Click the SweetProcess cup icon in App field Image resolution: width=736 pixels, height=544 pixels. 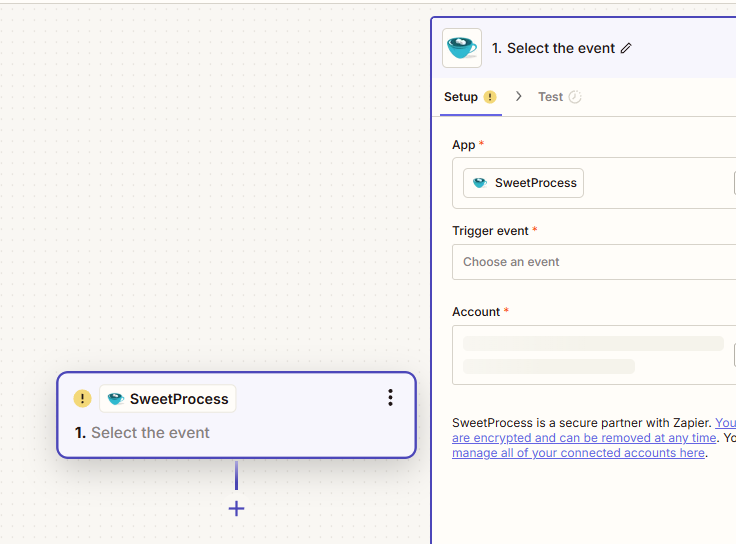(x=480, y=183)
